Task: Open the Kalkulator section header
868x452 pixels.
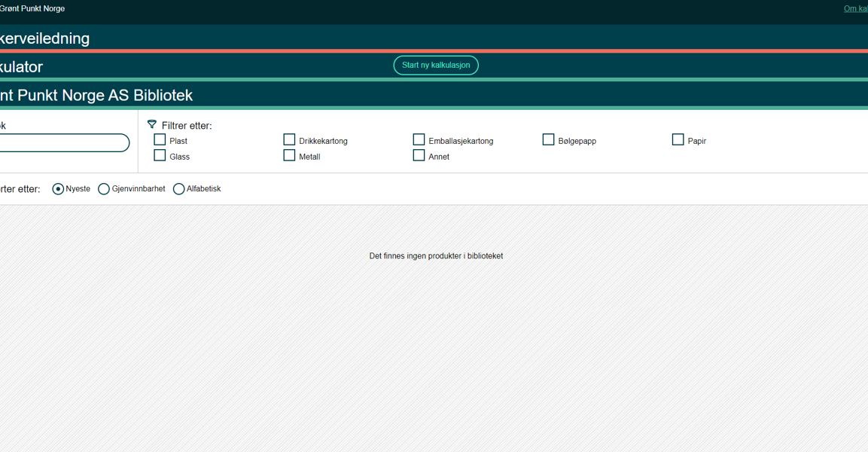Action: pyautogui.click(x=434, y=66)
